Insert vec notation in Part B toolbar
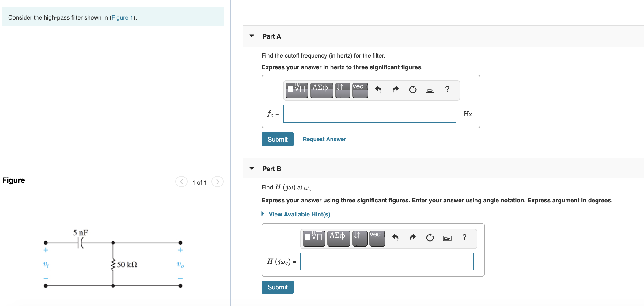This screenshot has width=644, height=306. pos(377,238)
